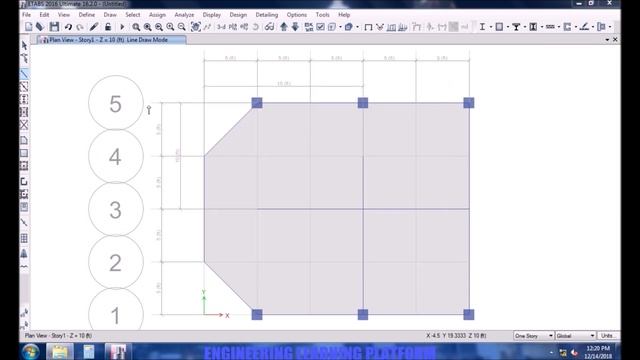The image size is (640, 360).
Task: Select the Reshape Object tool
Action: [24, 58]
